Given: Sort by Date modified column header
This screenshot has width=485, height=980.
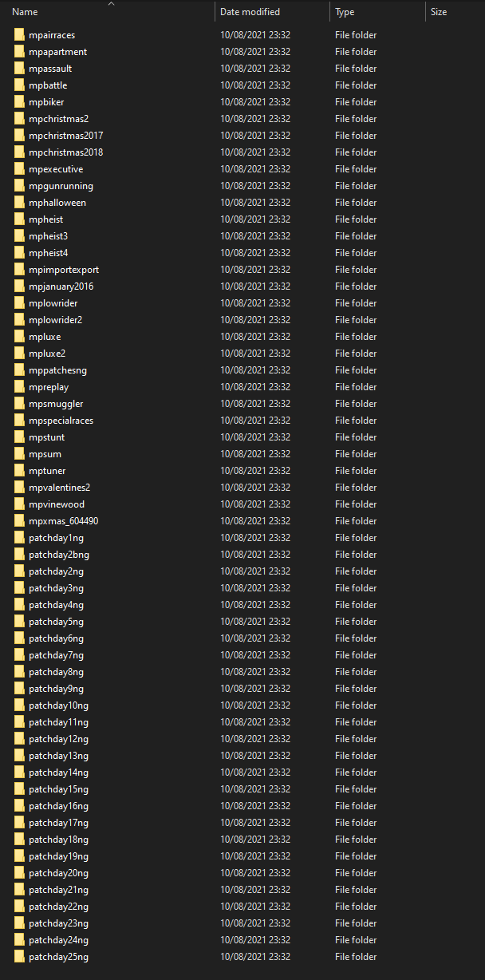Looking at the screenshot, I should 272,12.
